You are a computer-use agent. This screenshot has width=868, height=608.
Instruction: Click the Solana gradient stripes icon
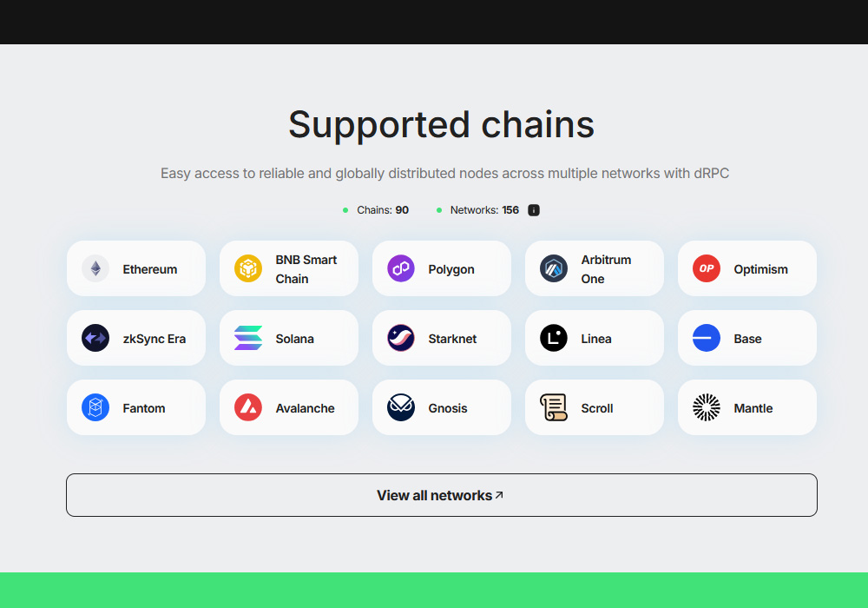point(248,338)
